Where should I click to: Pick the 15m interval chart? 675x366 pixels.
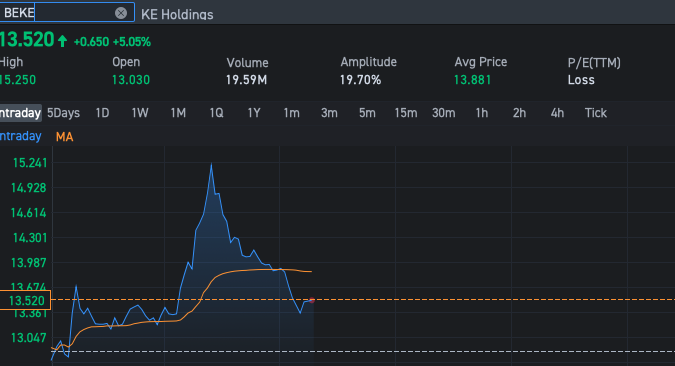(406, 113)
